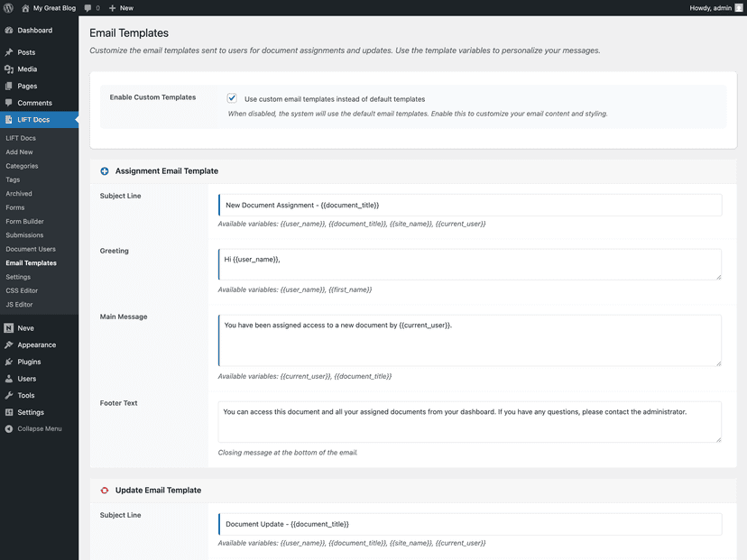Open Tools via wrench icon
This screenshot has height=560, width=747.
coord(9,395)
